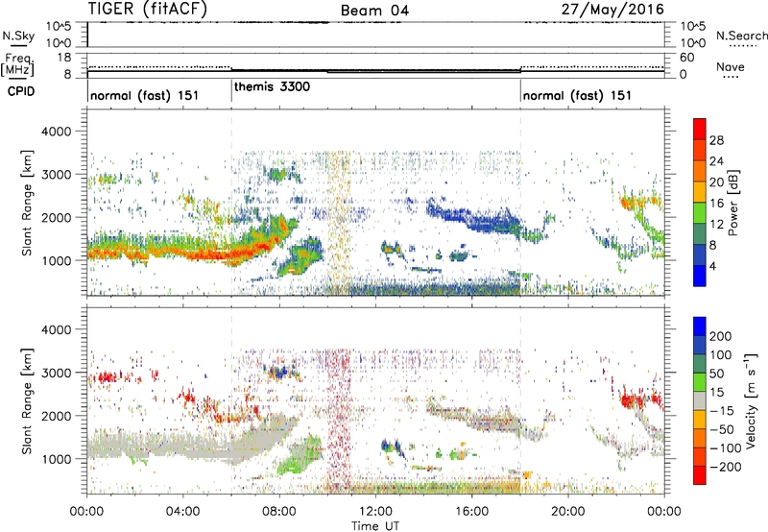The width and height of the screenshot is (768, 532).
Task: Click the 'Time UT' axis title
Action: click(375, 526)
